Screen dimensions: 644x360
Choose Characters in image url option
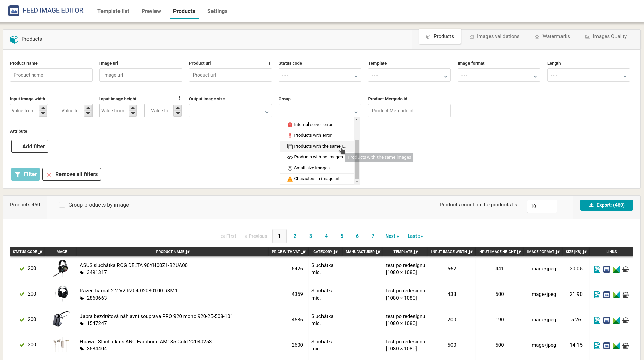pyautogui.click(x=317, y=179)
